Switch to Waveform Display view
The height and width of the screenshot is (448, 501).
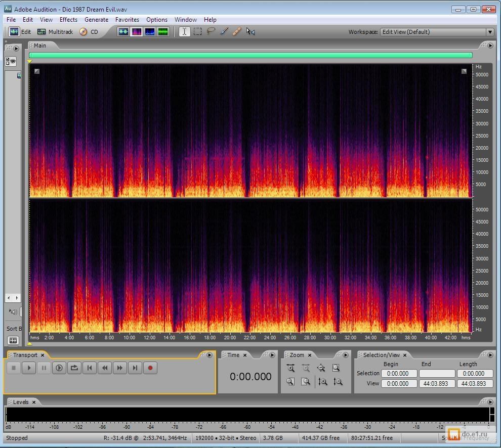(123, 32)
